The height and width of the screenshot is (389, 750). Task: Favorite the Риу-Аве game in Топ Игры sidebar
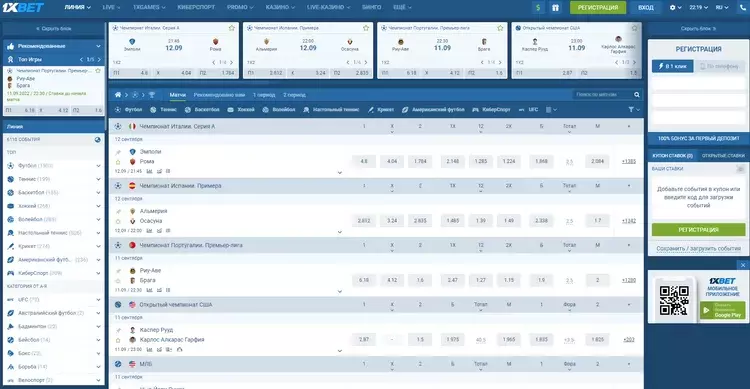pos(98,71)
